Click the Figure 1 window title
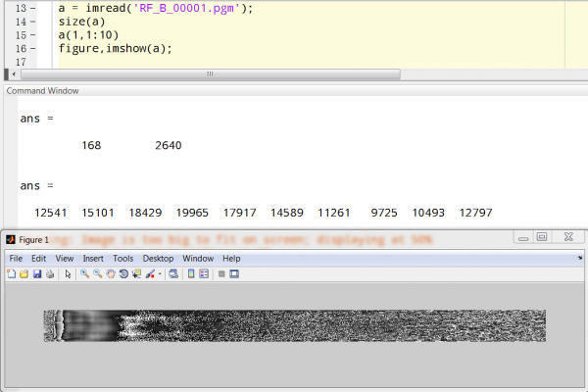 coord(33,240)
